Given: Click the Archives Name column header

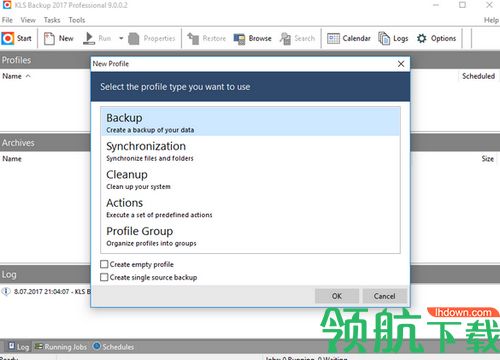Looking at the screenshot, I should pos(12,159).
